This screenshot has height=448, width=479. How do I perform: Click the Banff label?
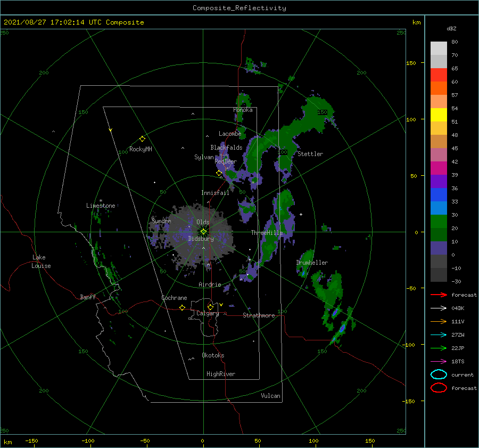(x=88, y=297)
